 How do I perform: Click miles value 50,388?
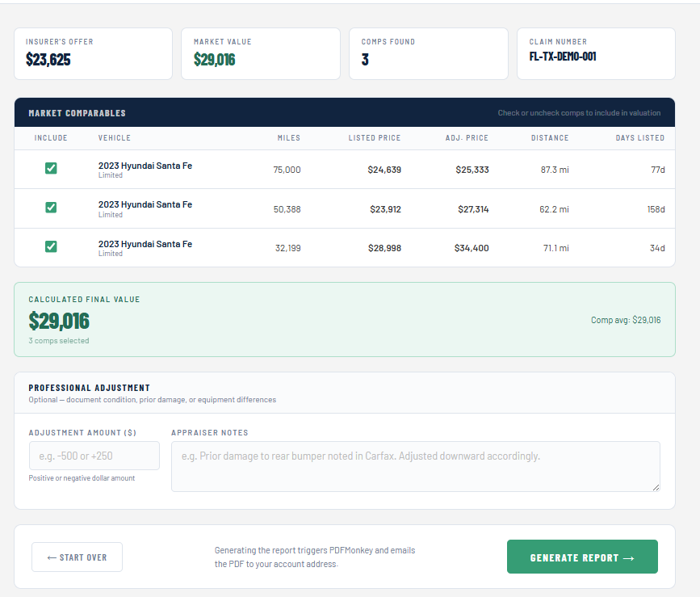pos(287,209)
